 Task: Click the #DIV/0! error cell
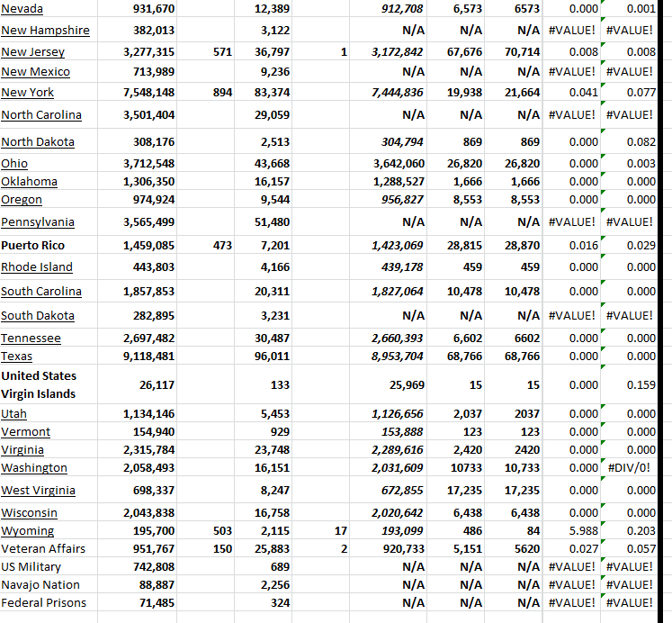[x=630, y=467]
